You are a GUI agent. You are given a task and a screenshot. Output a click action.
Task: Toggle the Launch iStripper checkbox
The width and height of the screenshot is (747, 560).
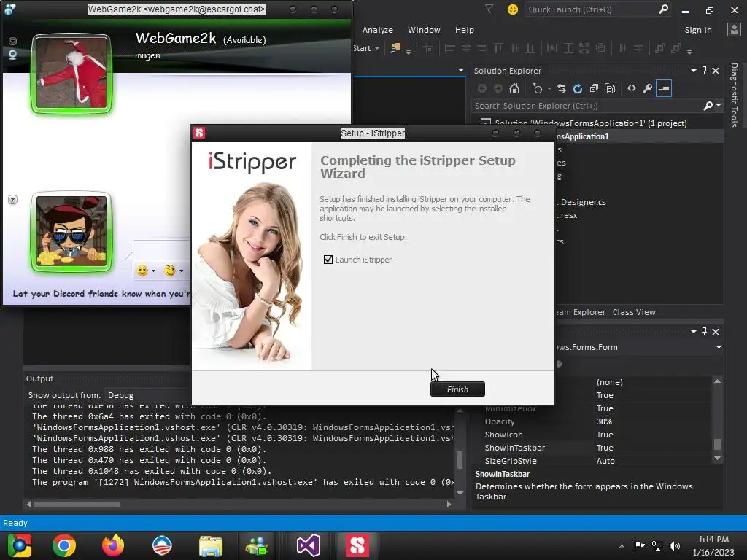[328, 260]
